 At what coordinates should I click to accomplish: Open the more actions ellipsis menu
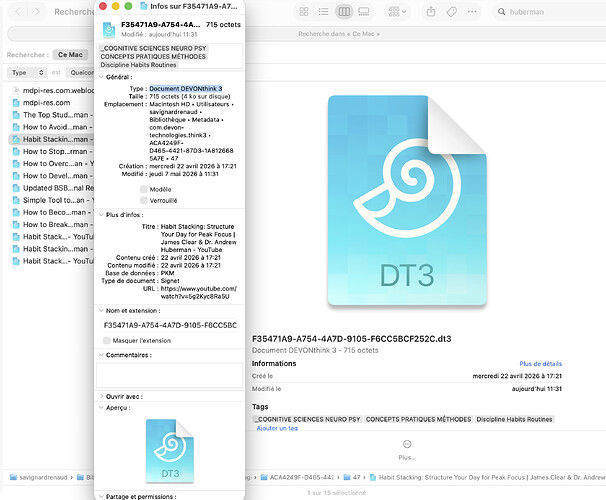tap(472, 12)
